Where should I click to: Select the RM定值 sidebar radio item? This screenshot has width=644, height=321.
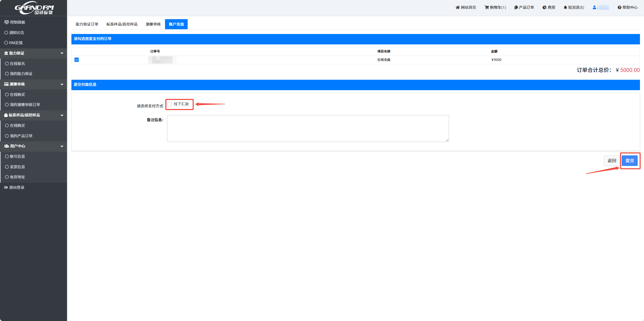coord(6,43)
